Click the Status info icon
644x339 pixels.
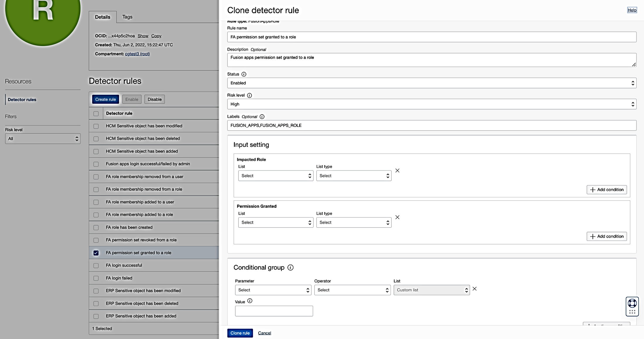[244, 74]
